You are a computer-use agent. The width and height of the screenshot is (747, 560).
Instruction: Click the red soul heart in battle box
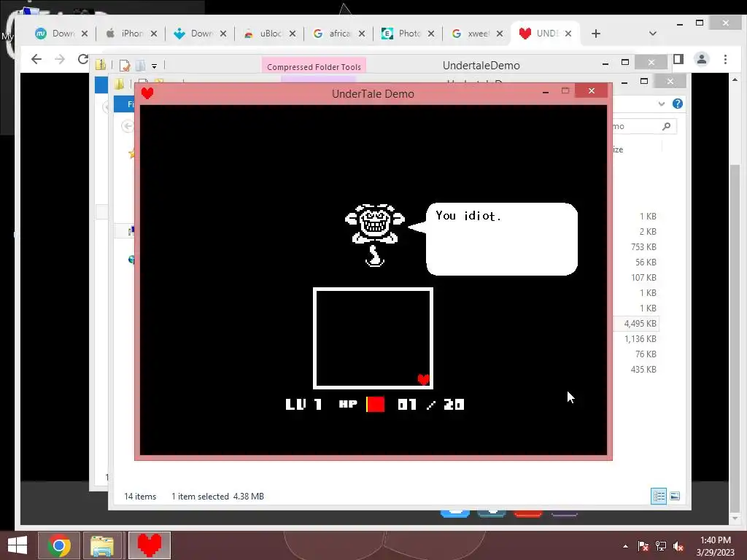tap(424, 379)
